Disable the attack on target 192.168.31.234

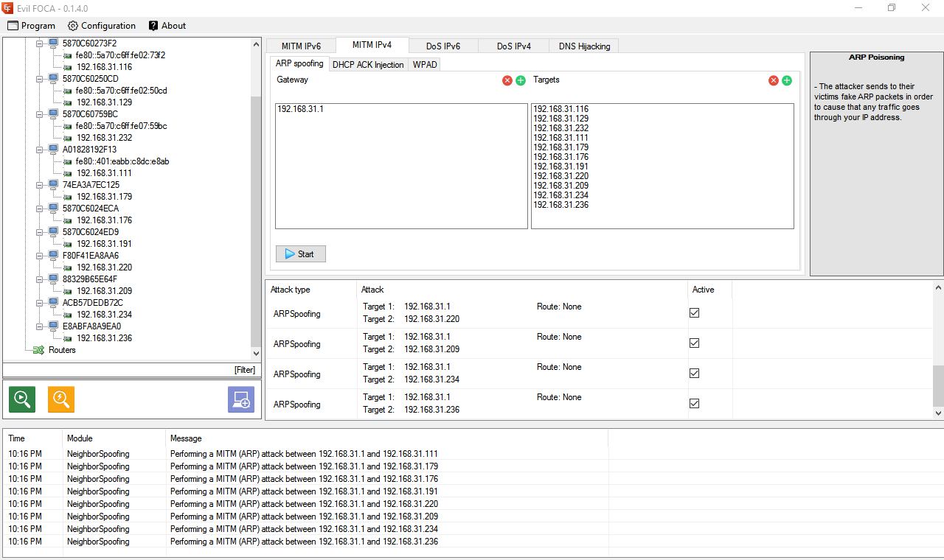click(694, 374)
